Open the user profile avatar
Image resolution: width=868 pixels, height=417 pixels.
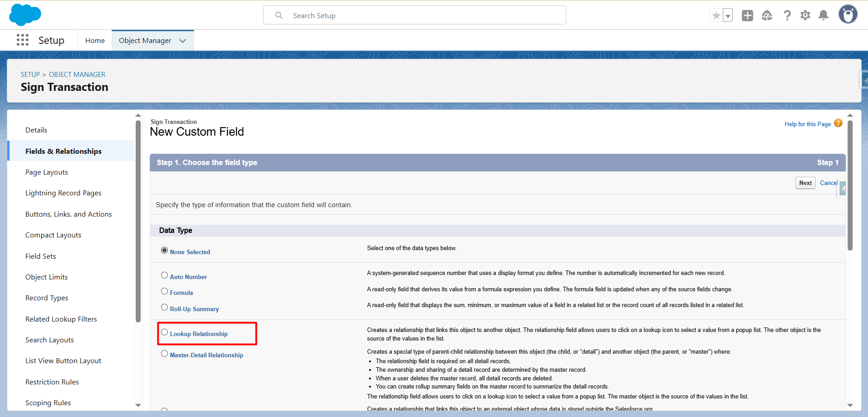click(x=848, y=14)
